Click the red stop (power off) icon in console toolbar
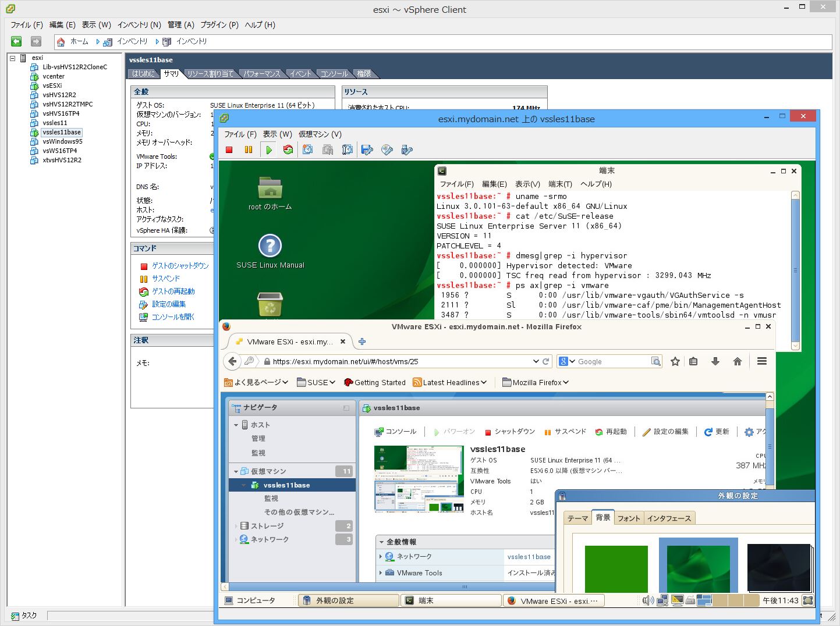The height and width of the screenshot is (626, 840). point(229,150)
